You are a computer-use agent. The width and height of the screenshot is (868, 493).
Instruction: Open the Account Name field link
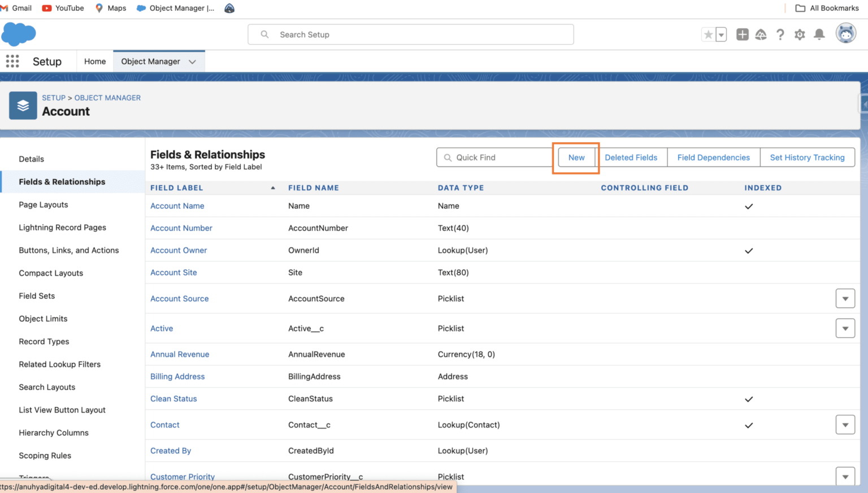click(177, 206)
